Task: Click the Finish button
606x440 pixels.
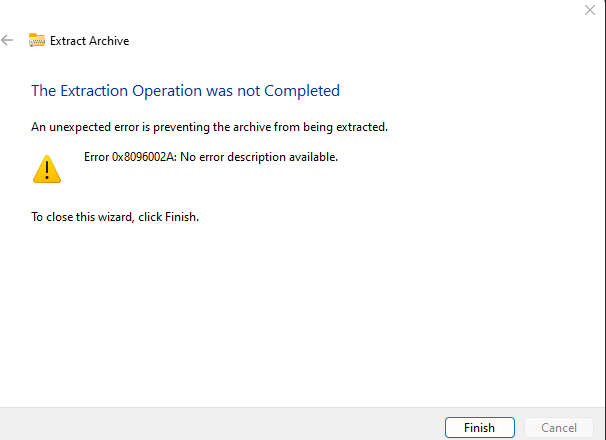Action: pyautogui.click(x=480, y=428)
